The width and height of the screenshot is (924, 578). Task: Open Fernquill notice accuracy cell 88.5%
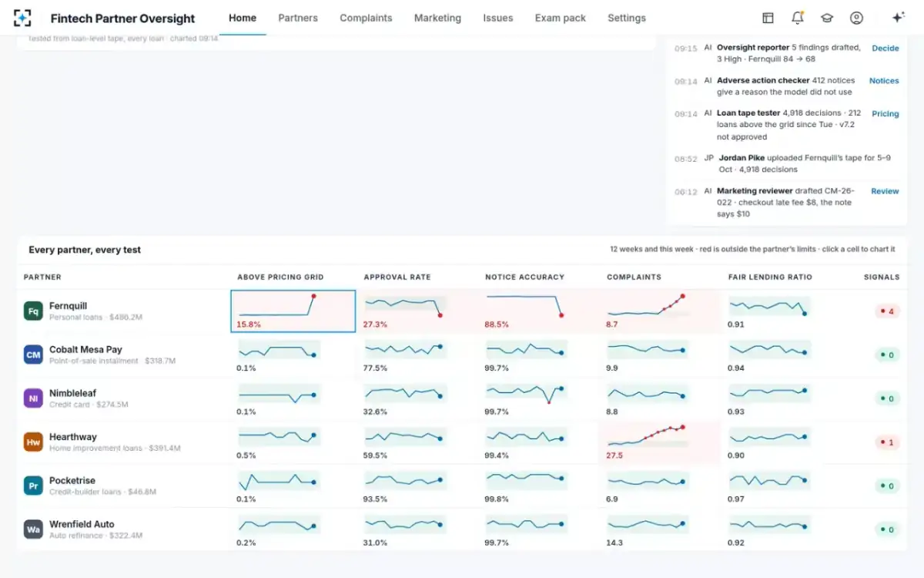pyautogui.click(x=540, y=311)
